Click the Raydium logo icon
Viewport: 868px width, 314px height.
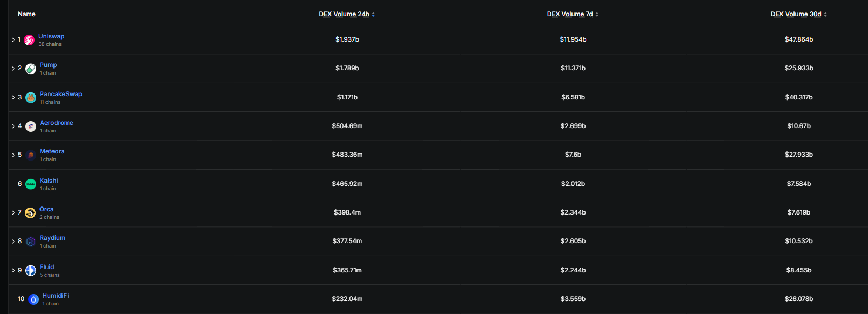[31, 242]
